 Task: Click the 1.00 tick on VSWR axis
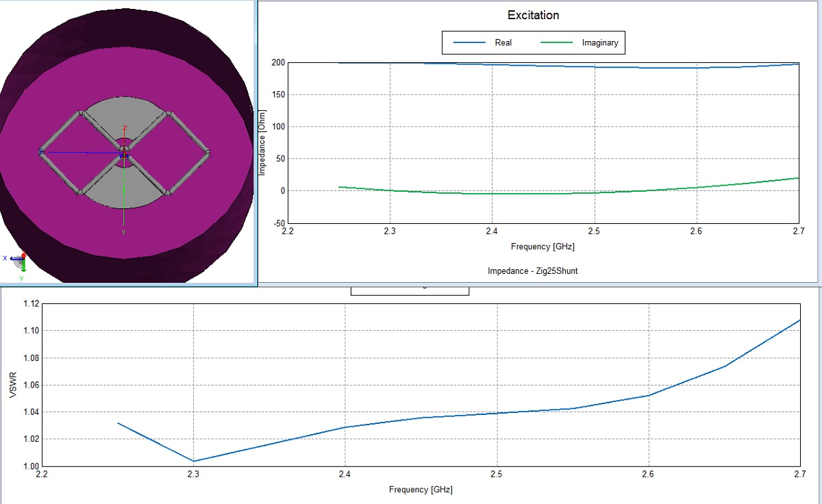[x=32, y=466]
